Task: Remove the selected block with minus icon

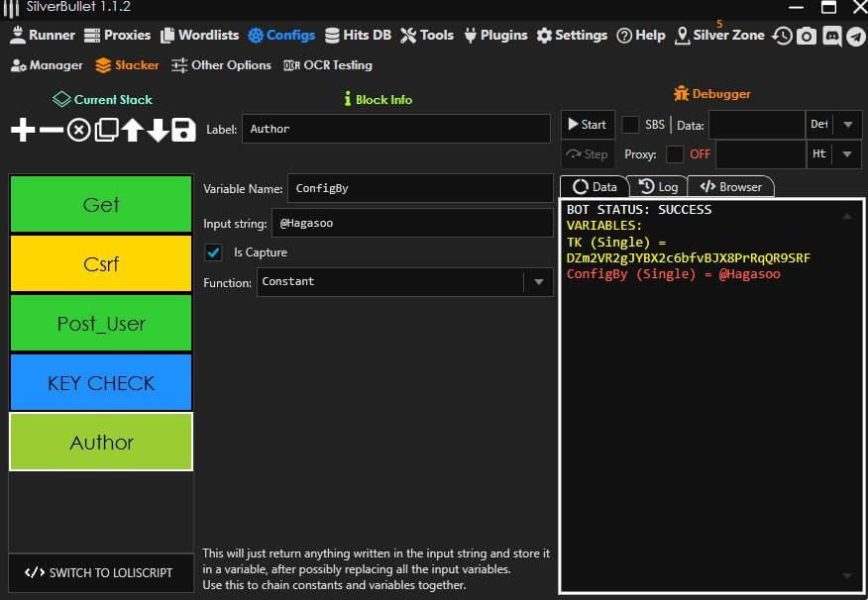Action: click(51, 130)
